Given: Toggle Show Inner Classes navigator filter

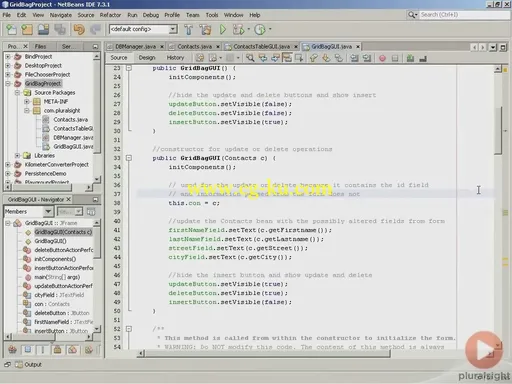Looking at the screenshot, I should 73,349.
